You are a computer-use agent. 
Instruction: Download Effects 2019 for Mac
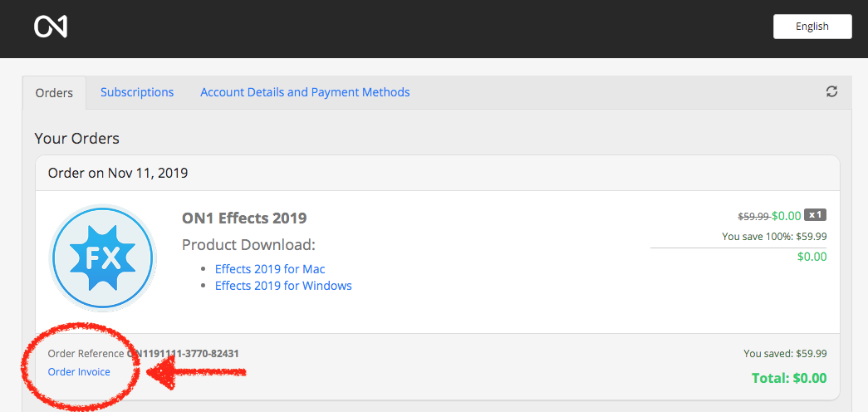click(270, 269)
